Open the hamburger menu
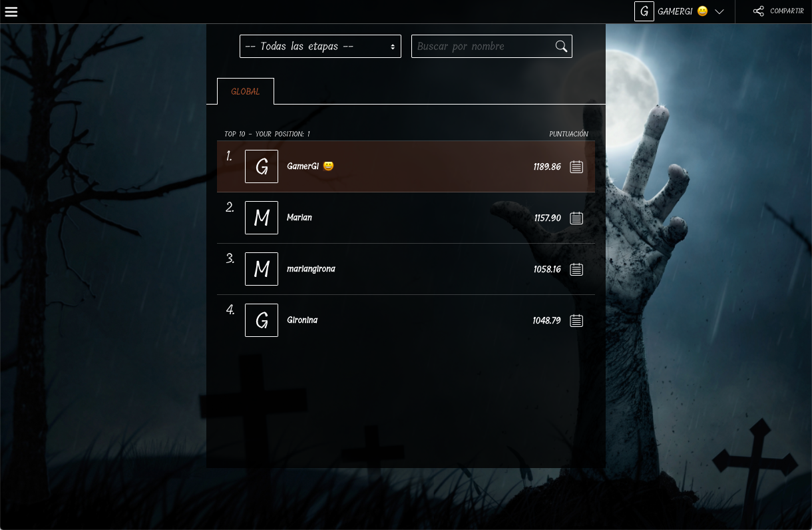This screenshot has height=530, width=812. [x=11, y=11]
